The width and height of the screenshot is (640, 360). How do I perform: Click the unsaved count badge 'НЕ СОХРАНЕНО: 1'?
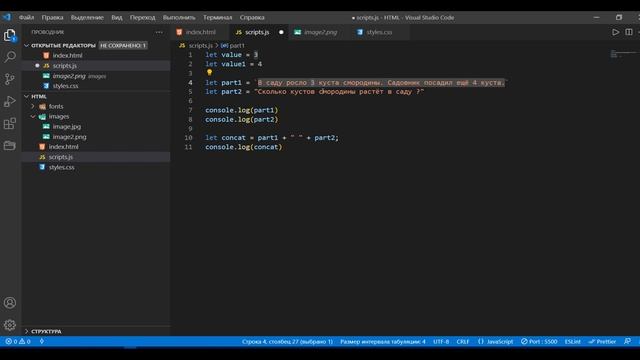[x=123, y=45]
